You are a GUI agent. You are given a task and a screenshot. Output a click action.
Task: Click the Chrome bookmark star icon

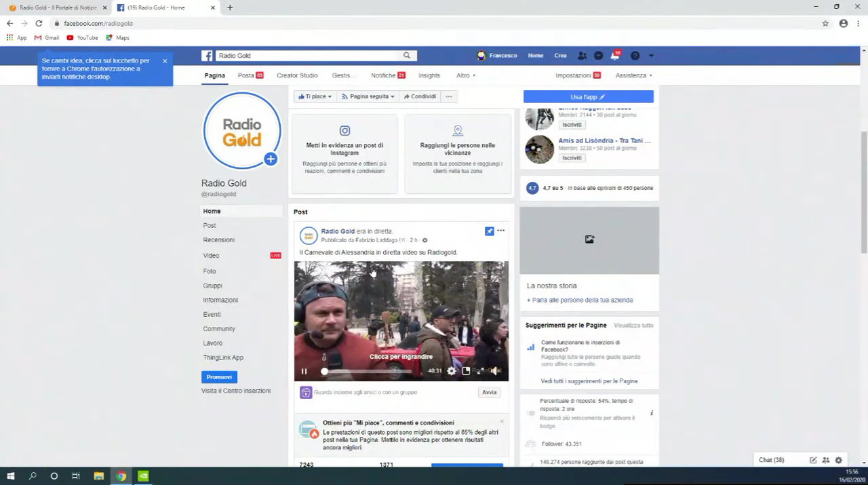(825, 23)
